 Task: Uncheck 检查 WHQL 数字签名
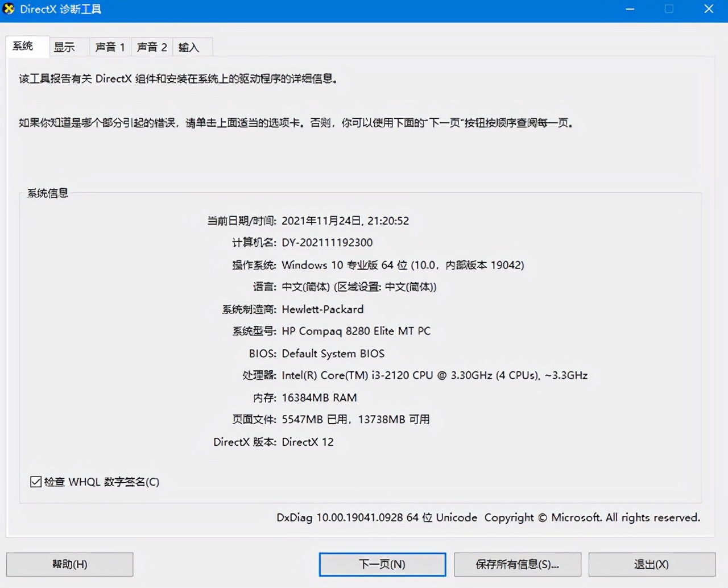pyautogui.click(x=36, y=482)
